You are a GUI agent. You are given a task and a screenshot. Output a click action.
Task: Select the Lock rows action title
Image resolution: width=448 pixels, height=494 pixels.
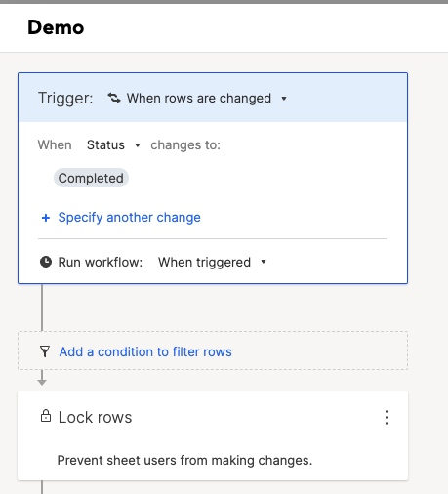95,417
